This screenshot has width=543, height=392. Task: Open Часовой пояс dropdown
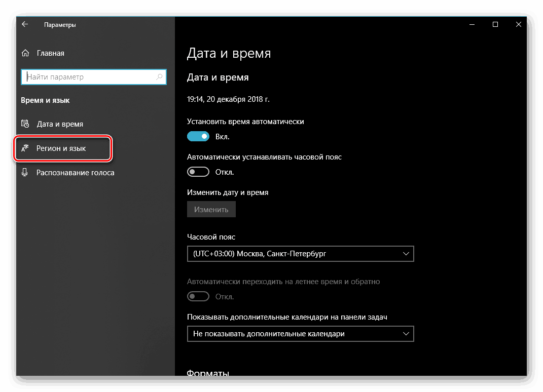(300, 254)
